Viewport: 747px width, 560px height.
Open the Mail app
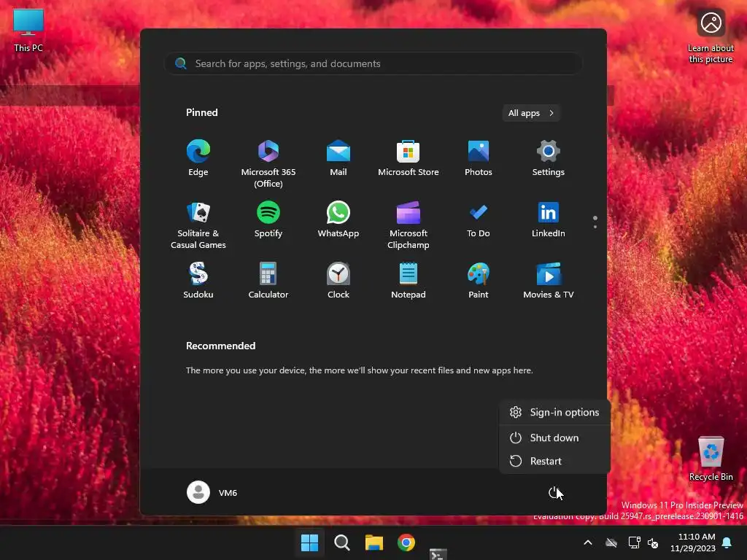click(x=338, y=157)
